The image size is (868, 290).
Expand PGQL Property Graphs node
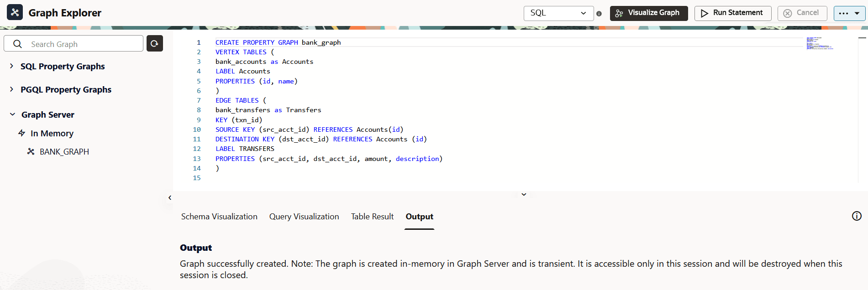11,89
